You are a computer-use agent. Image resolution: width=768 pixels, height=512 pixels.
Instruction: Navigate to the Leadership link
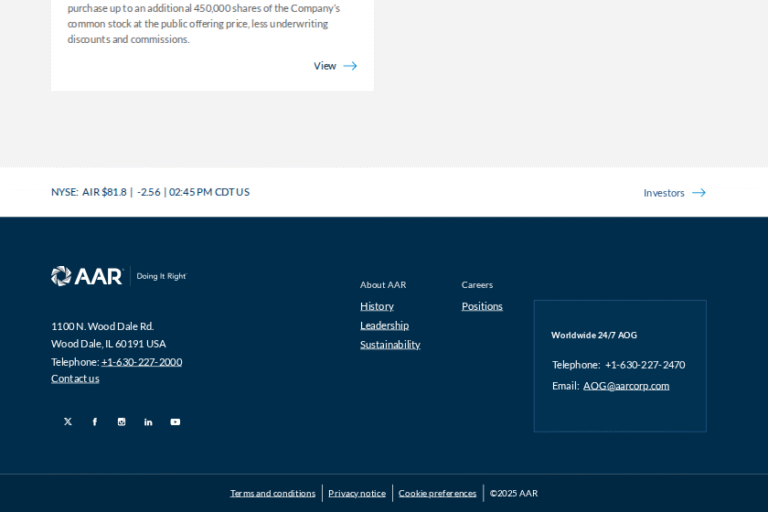point(384,325)
